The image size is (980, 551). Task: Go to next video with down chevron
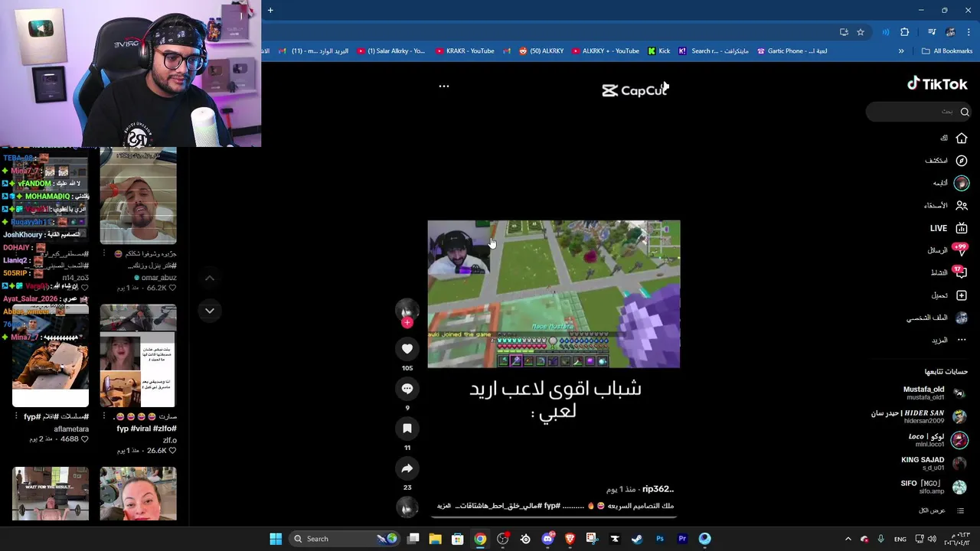click(210, 311)
